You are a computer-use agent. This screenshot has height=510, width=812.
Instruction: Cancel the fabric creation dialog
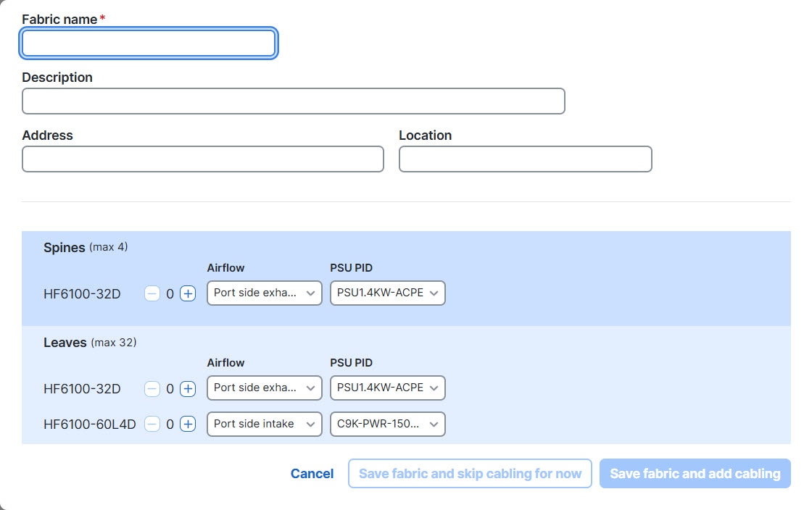(312, 473)
